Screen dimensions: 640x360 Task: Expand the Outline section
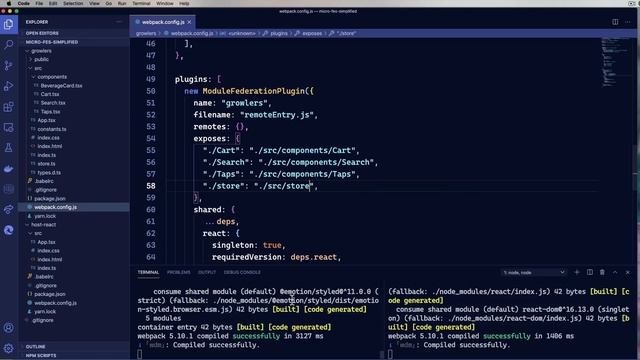(x=36, y=347)
